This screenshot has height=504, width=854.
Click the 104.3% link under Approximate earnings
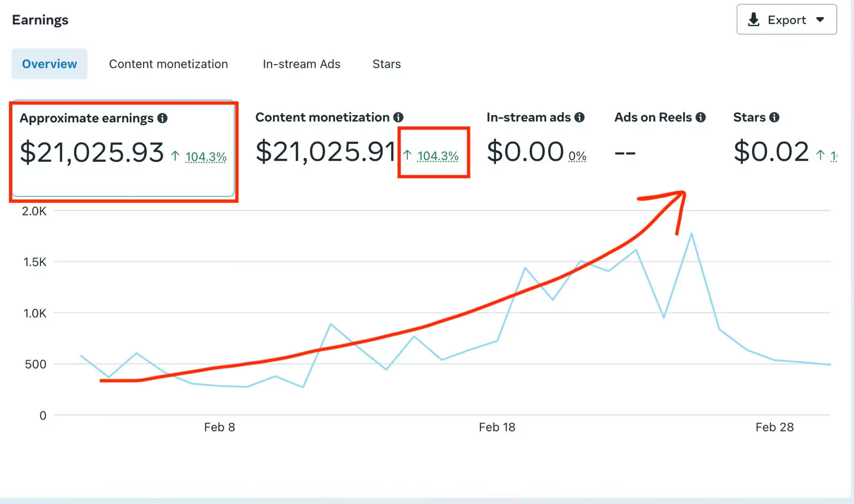206,157
